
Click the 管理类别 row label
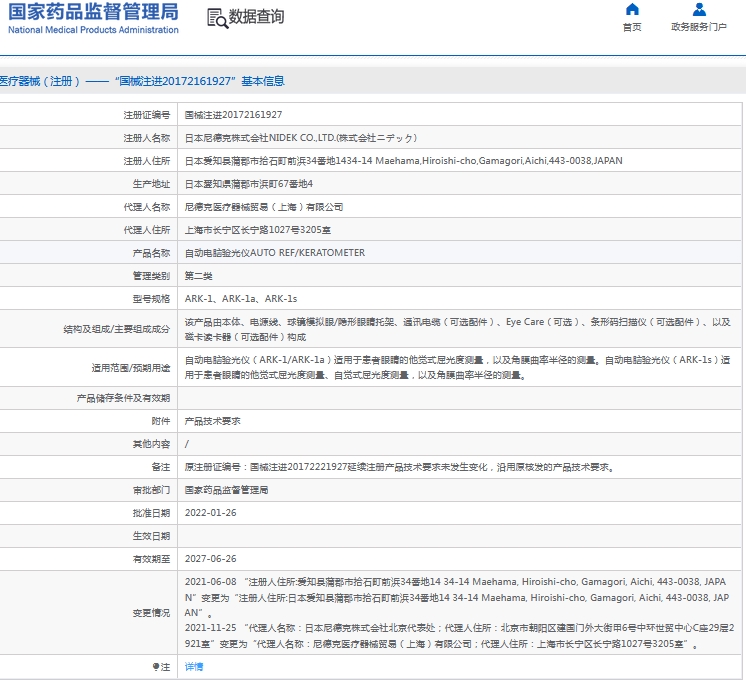pyautogui.click(x=151, y=276)
